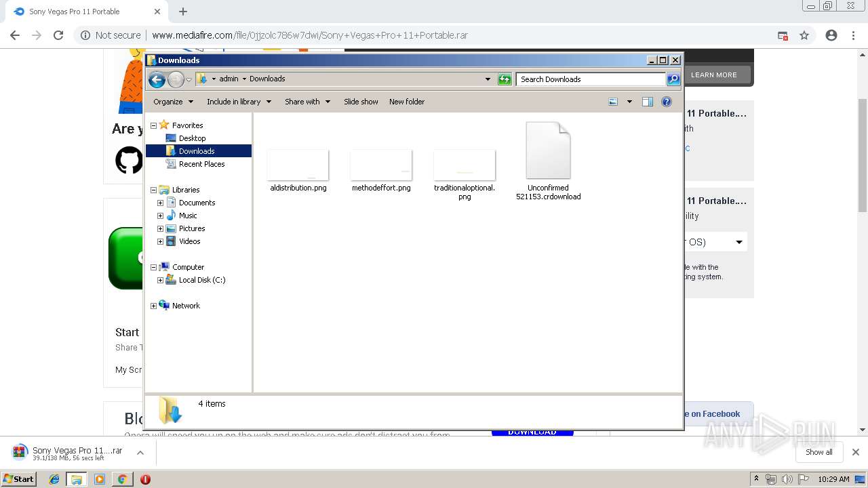Open the Chrome profile icon
The image size is (868, 488).
[x=831, y=35]
